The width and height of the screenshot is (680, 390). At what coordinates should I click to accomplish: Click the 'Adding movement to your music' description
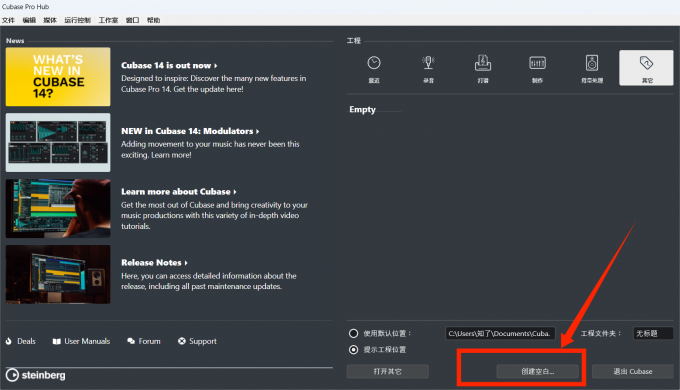coord(210,150)
